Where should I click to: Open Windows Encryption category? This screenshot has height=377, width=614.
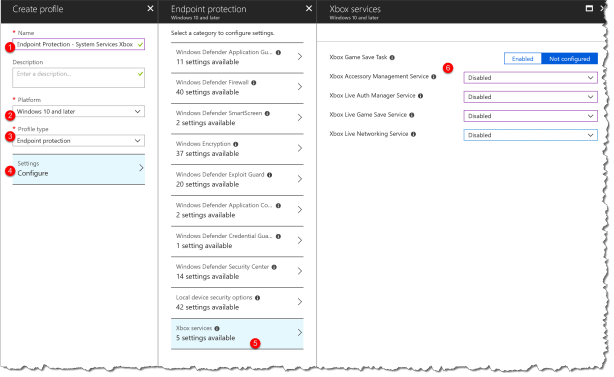pyautogui.click(x=237, y=149)
